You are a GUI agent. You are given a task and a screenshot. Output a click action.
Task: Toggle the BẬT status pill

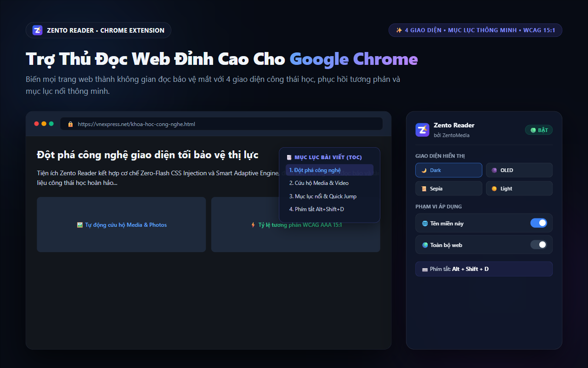click(539, 130)
